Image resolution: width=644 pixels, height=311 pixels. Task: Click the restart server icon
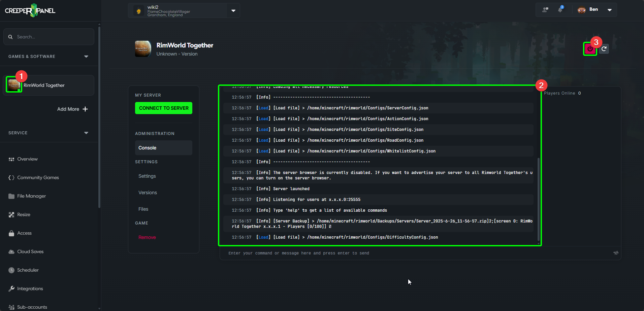click(x=604, y=49)
